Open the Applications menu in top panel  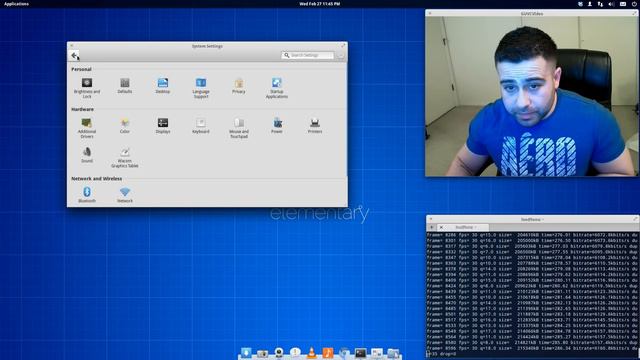16,4
